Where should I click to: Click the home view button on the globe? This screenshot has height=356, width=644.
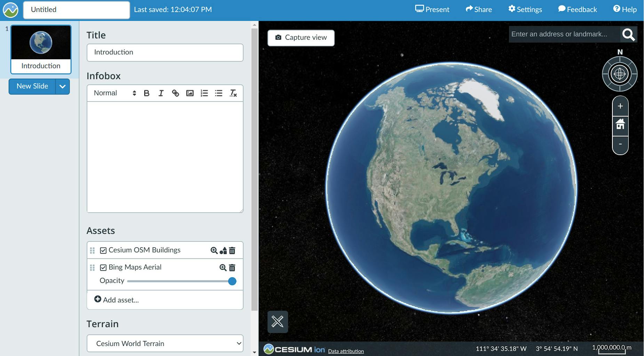620,125
